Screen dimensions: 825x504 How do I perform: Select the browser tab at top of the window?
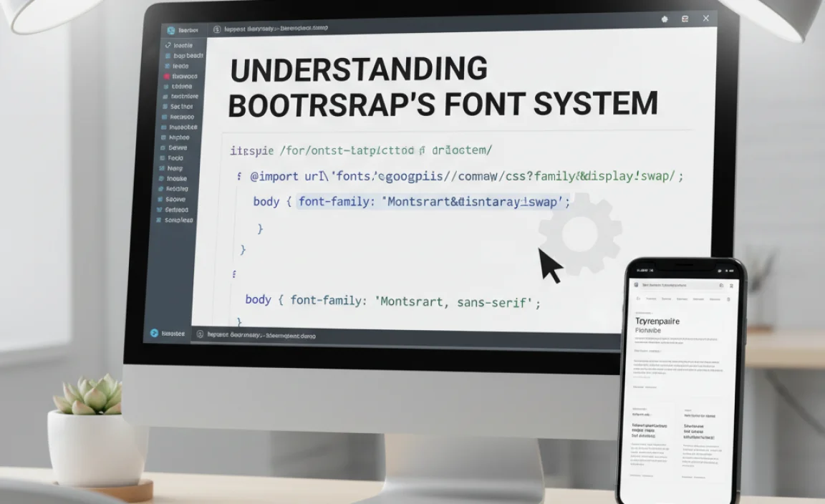point(189,30)
